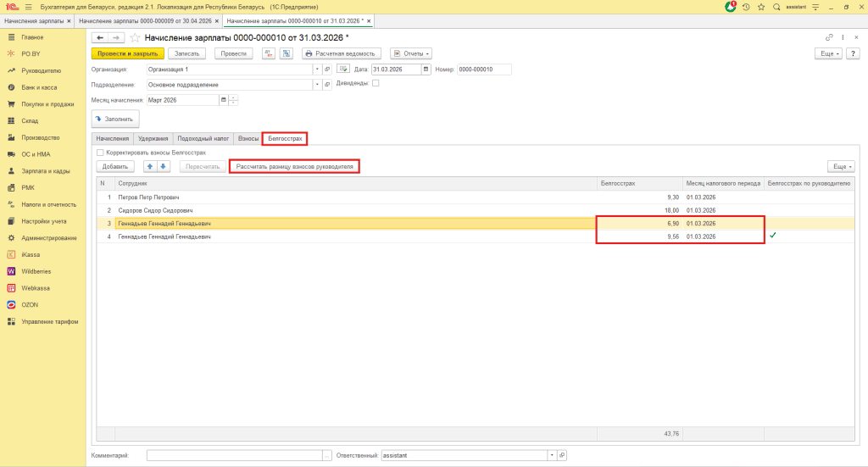Move row up with blue arrow
Viewport: 868px width, 467px height.
149,167
